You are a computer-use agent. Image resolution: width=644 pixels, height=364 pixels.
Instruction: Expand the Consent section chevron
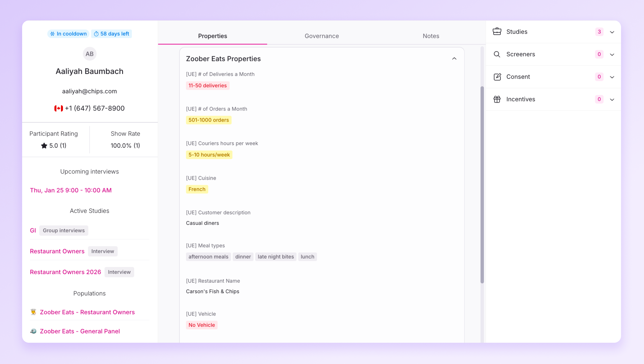tap(612, 77)
